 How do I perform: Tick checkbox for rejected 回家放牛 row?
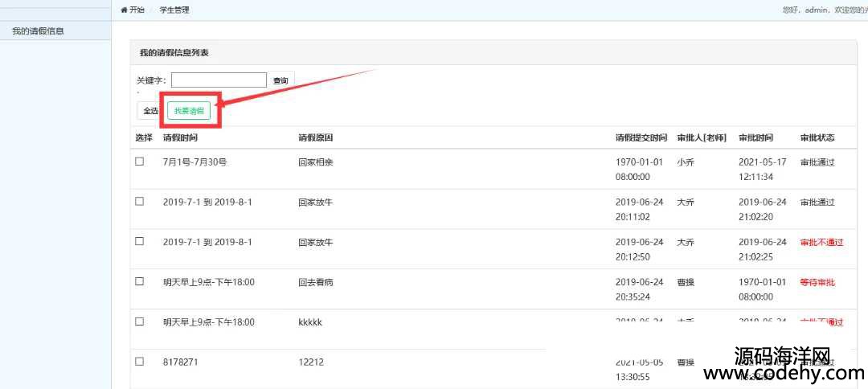[x=140, y=241]
